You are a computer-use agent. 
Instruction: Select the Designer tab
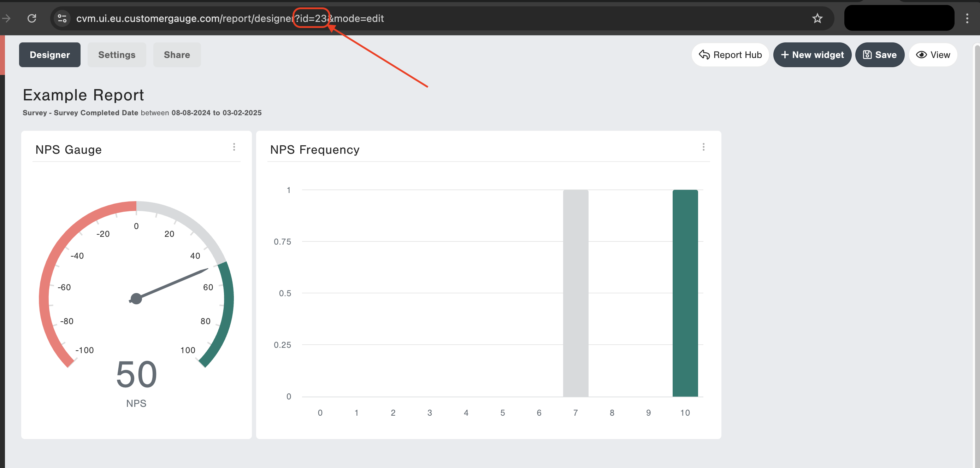coord(49,55)
